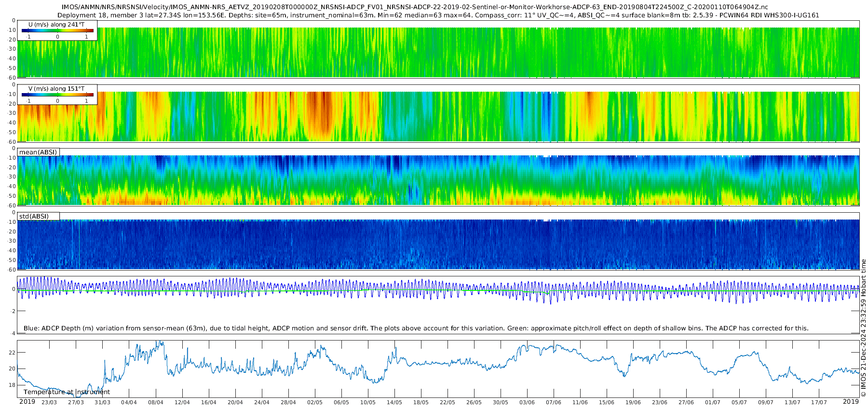Click the 02/05 date tick on the time axis
868x410 pixels.
pyautogui.click(x=315, y=402)
